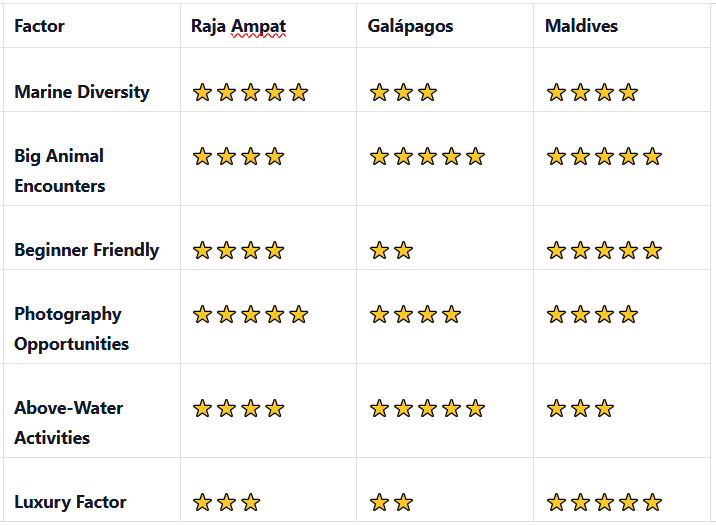Click the Photography Opportunities row label
This screenshot has height=525, width=716.
(71, 328)
